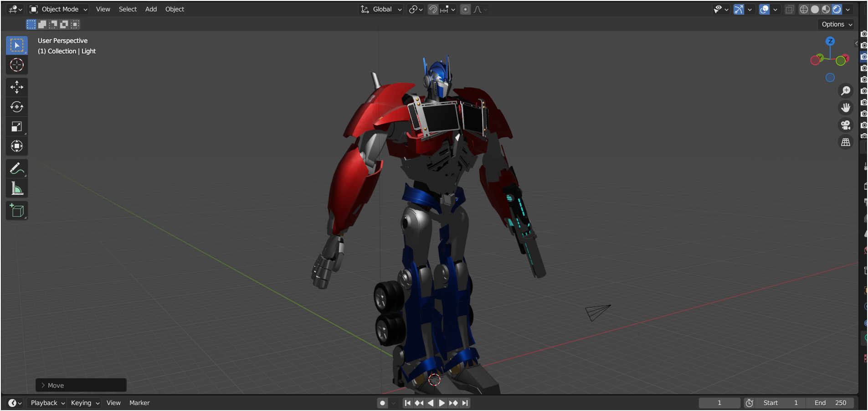Viewport: 868px width, 411px height.
Task: Set selection mode to subtract
Action: click(x=53, y=24)
